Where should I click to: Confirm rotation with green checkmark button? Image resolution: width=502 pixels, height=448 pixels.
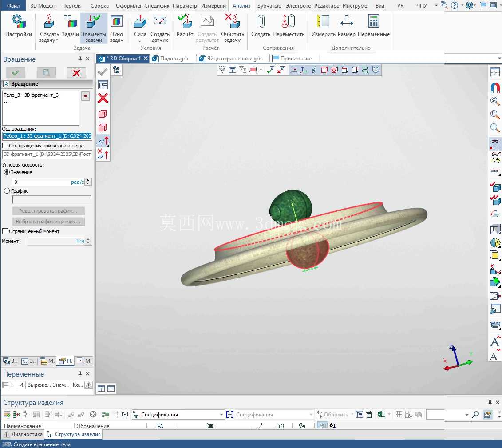click(16, 73)
